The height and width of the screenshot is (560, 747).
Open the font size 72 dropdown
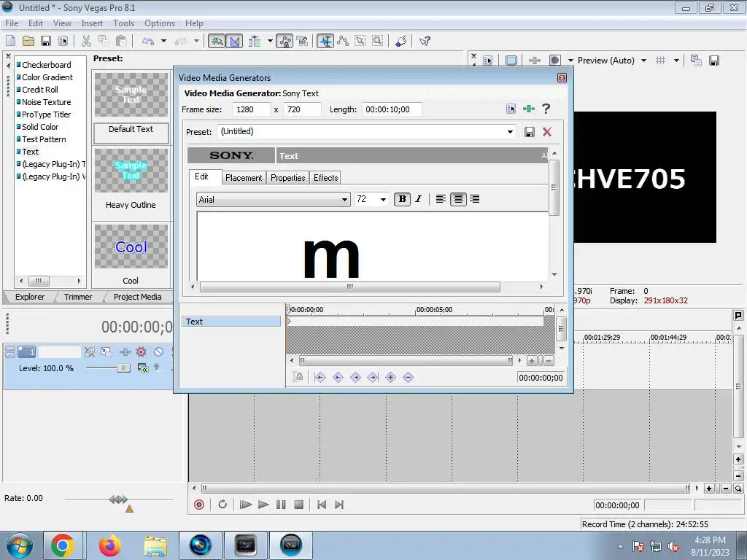[x=383, y=200]
